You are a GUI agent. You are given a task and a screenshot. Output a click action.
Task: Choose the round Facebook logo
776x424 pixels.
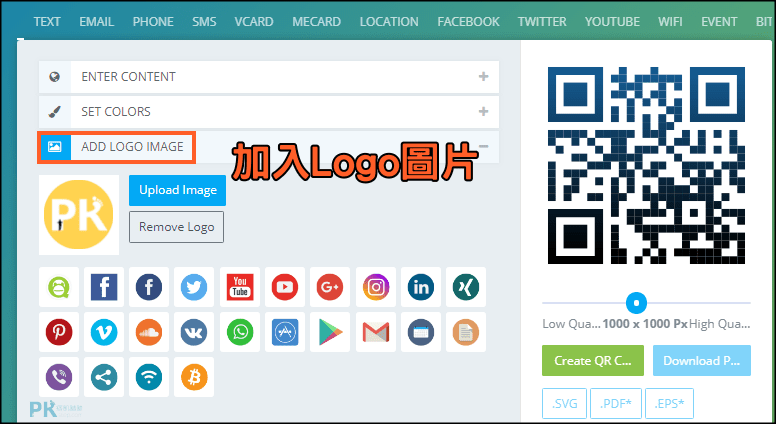click(149, 287)
